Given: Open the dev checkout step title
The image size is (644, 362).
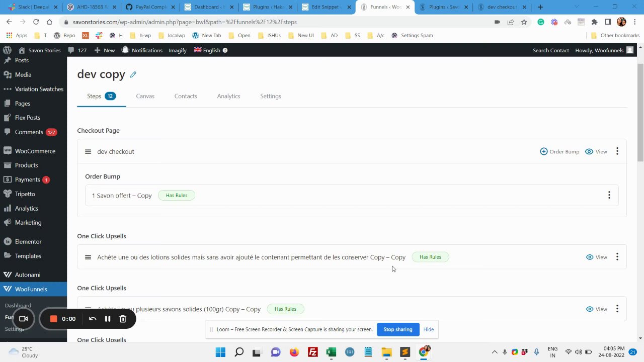Looking at the screenshot, I should 116,151.
